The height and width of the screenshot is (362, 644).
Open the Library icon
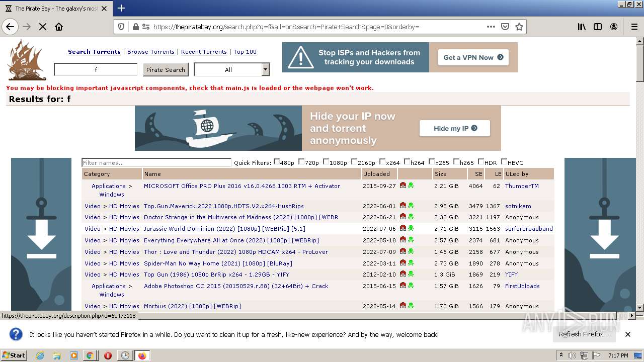coord(582,27)
